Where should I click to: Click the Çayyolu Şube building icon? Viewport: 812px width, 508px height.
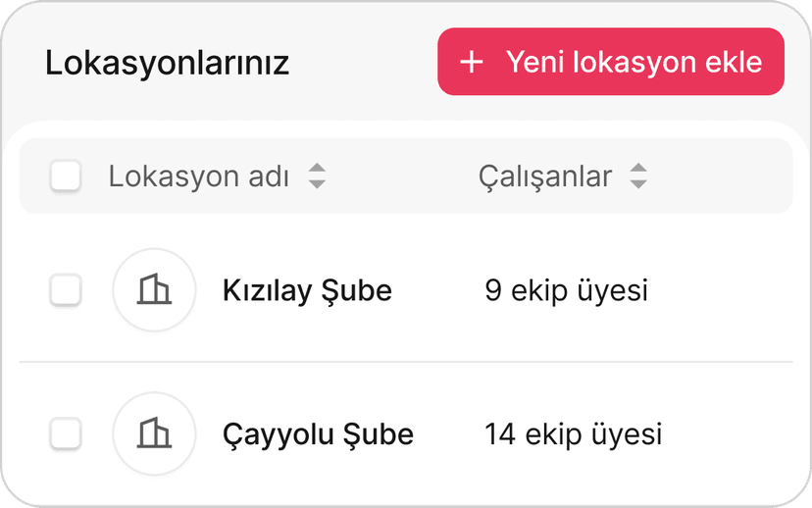[x=154, y=432]
